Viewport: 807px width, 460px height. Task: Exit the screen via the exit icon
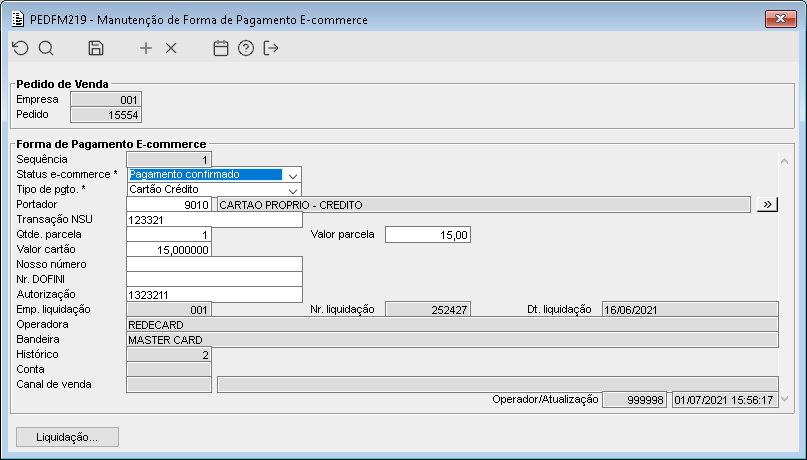[270, 48]
